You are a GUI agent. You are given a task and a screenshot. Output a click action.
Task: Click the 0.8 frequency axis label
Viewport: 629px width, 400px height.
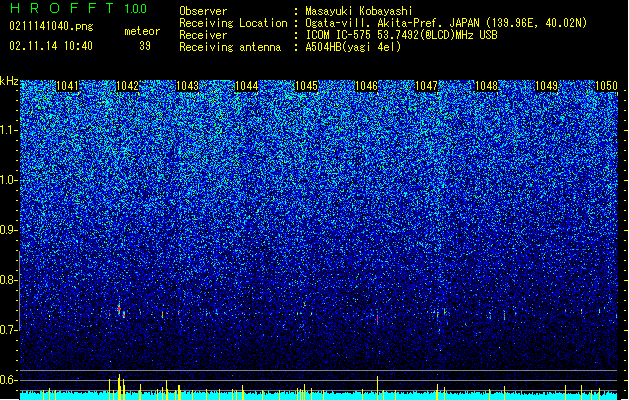pyautogui.click(x=8, y=280)
